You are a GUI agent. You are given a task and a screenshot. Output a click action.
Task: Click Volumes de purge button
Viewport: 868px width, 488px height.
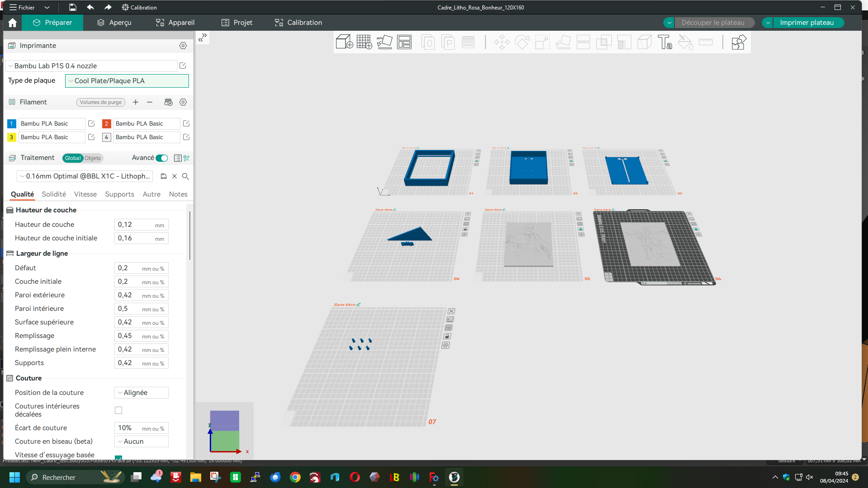(100, 102)
